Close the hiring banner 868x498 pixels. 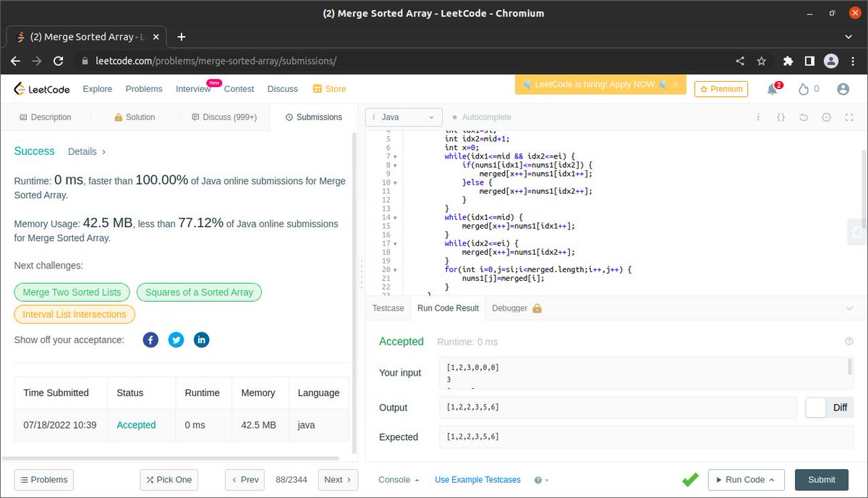(x=676, y=85)
